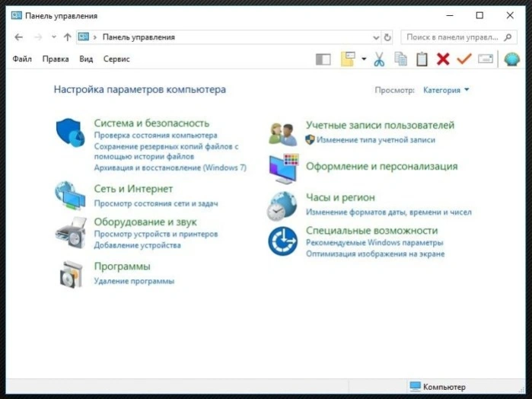The height and width of the screenshot is (399, 532).
Task: Click the navigation pane layout icon
Action: pos(323,59)
